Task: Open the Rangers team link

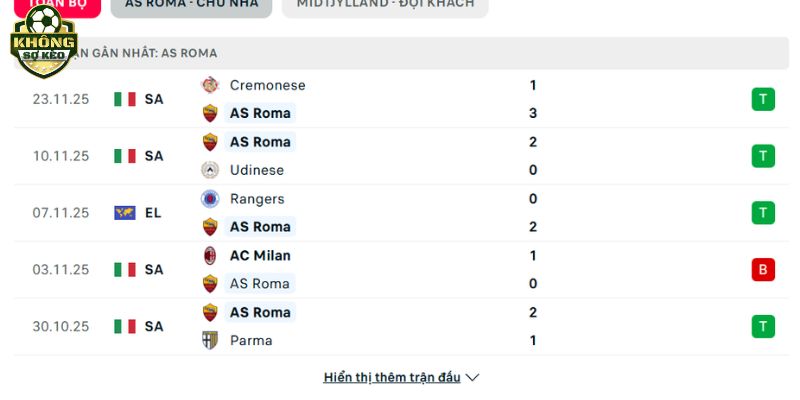Action: (257, 199)
